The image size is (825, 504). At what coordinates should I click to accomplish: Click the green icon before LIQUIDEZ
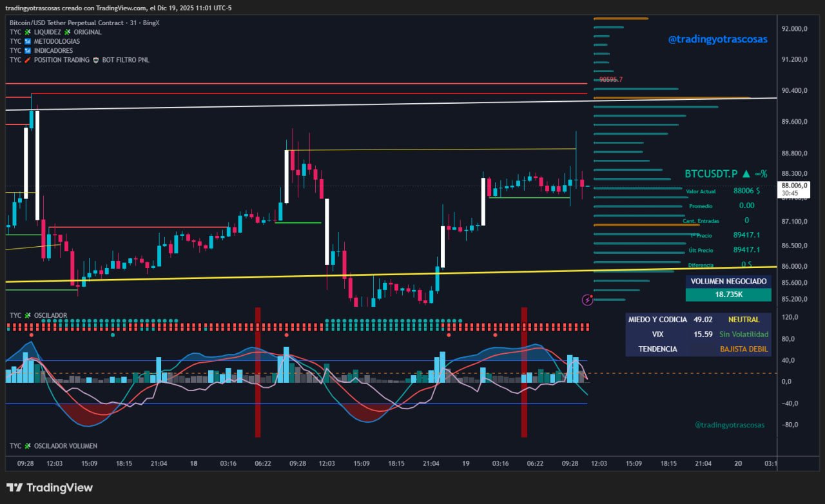[28, 32]
